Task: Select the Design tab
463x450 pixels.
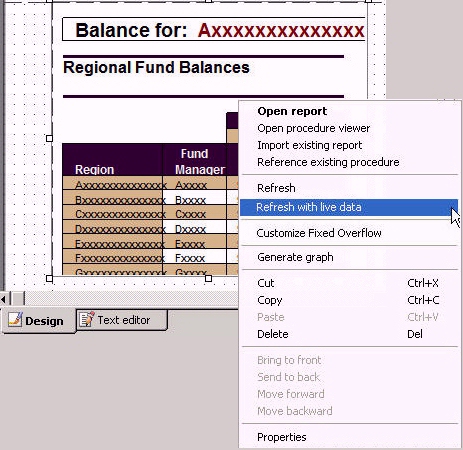Action: coord(39,321)
